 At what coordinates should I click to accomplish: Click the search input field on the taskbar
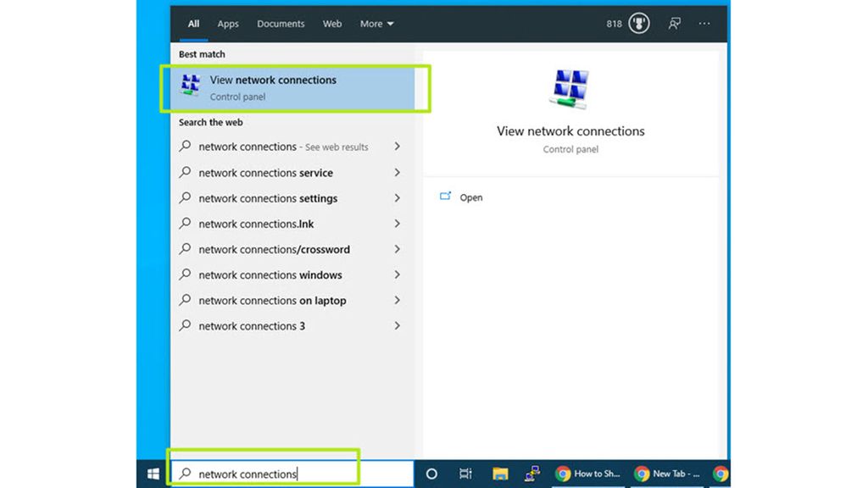pos(263,473)
